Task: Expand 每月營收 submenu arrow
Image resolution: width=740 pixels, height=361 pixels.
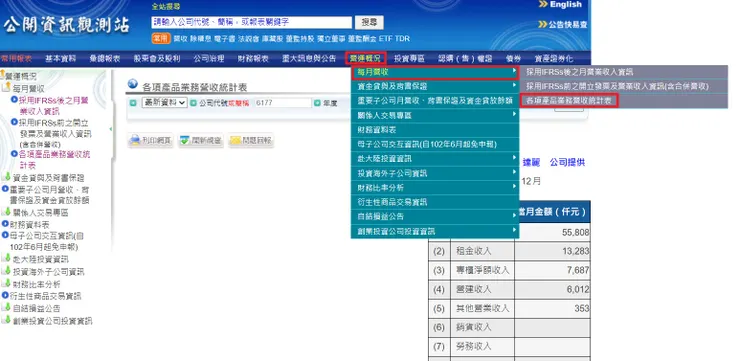Action: coord(514,72)
